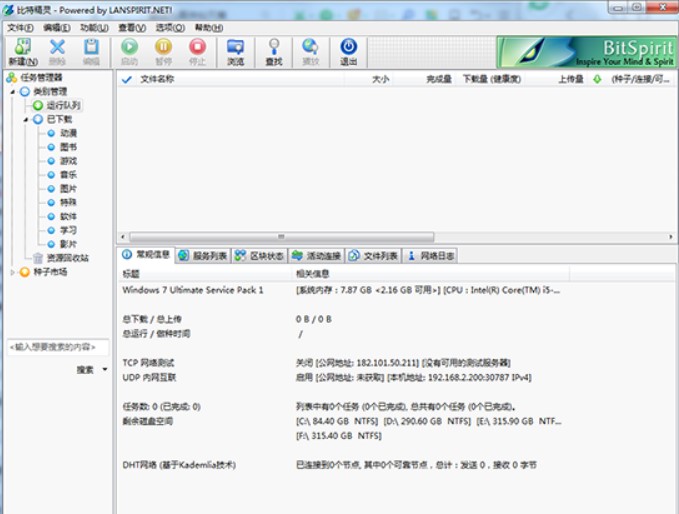The image size is (679, 514).
Task: Open the 影片 category
Action: pos(62,244)
